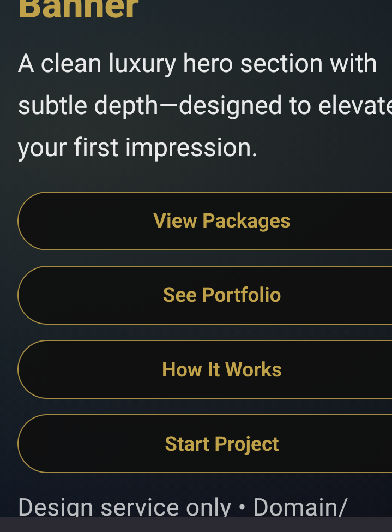Click the word 'designed' in the description

click(x=231, y=105)
